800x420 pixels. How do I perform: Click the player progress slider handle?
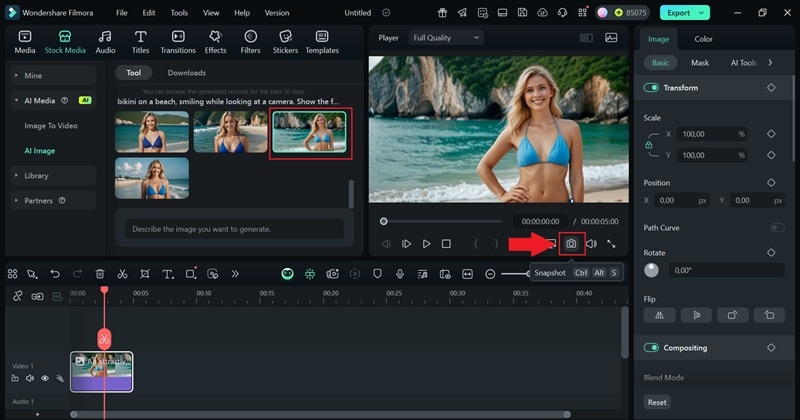384,221
